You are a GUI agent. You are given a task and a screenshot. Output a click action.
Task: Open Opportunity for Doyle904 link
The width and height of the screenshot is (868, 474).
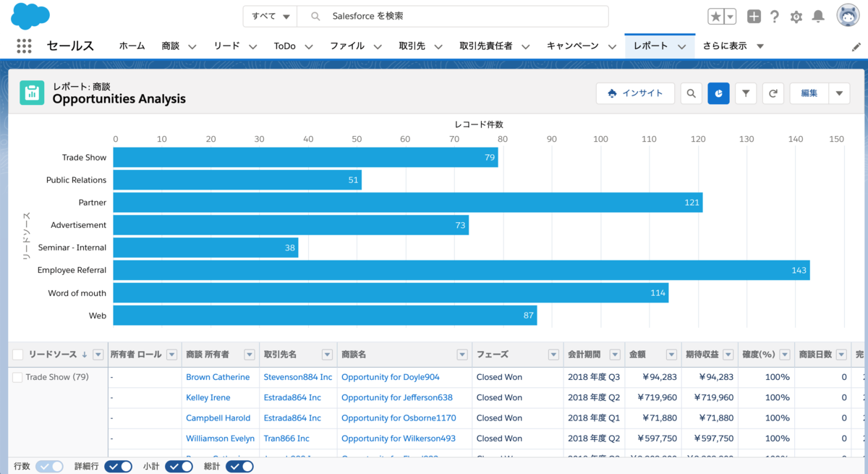click(391, 377)
